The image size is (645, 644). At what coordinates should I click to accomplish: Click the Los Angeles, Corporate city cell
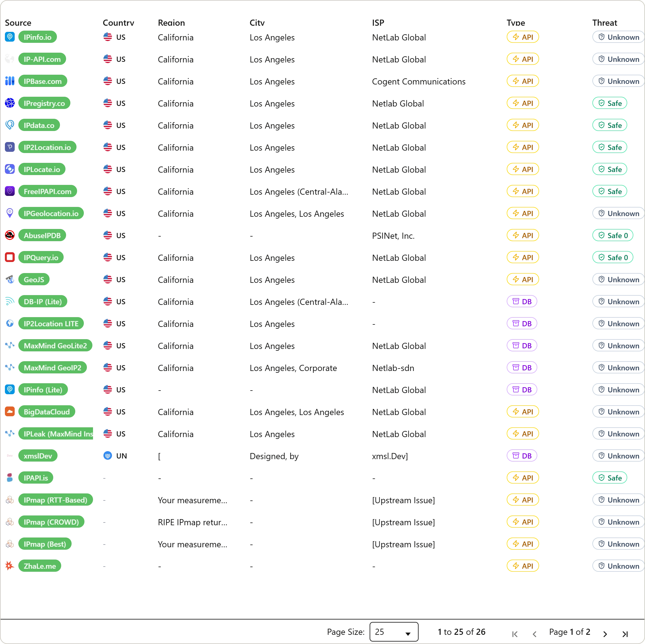[293, 368]
